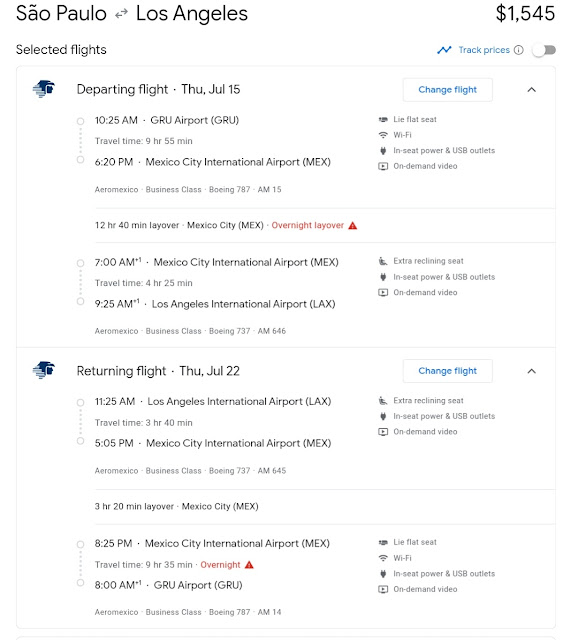Click the red overnight layover warning icon
The height and width of the screenshot is (640, 578).
tap(353, 225)
